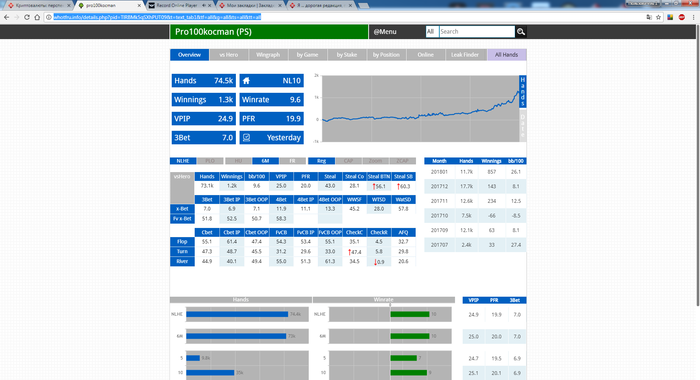The height and width of the screenshot is (380, 700).
Task: Open the new tab button
Action: click(363, 5)
